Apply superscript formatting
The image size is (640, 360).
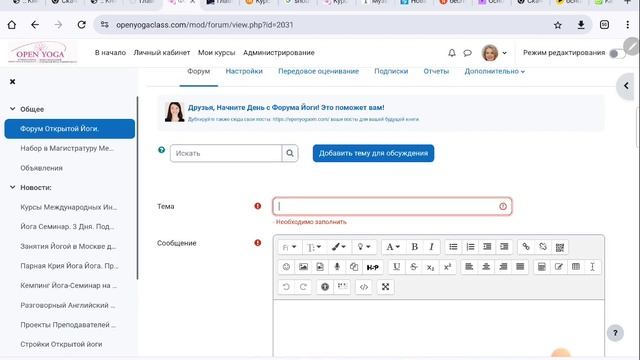pyautogui.click(x=447, y=267)
